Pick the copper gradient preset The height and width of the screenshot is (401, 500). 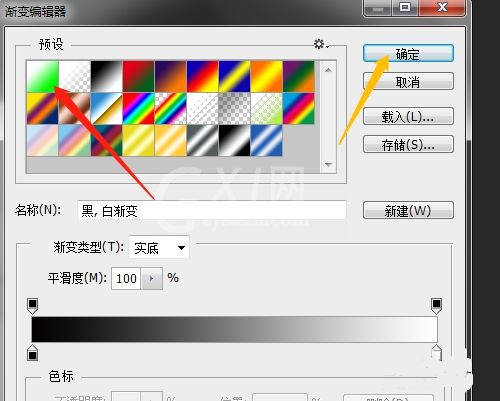pyautogui.click(x=75, y=108)
